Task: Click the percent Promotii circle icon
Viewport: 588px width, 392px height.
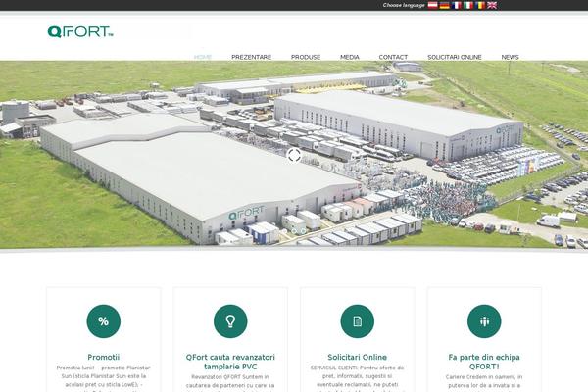Action: [x=104, y=321]
